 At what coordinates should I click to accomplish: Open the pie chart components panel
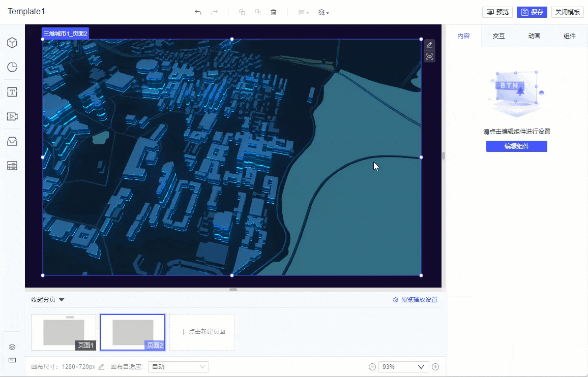pyautogui.click(x=12, y=67)
